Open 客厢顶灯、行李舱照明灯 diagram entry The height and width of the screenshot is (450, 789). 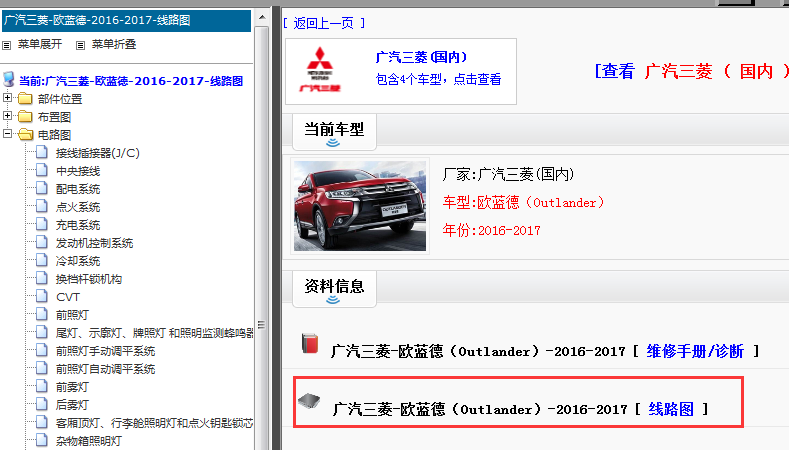(x=154, y=423)
